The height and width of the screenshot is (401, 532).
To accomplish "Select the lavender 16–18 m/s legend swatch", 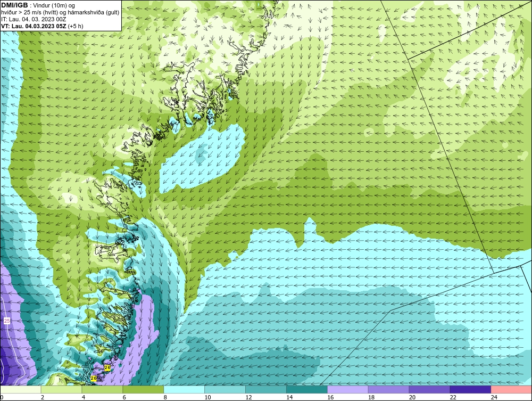I will 348,389.
